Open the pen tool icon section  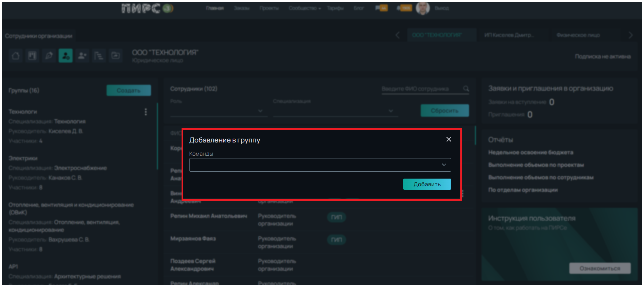click(x=49, y=56)
